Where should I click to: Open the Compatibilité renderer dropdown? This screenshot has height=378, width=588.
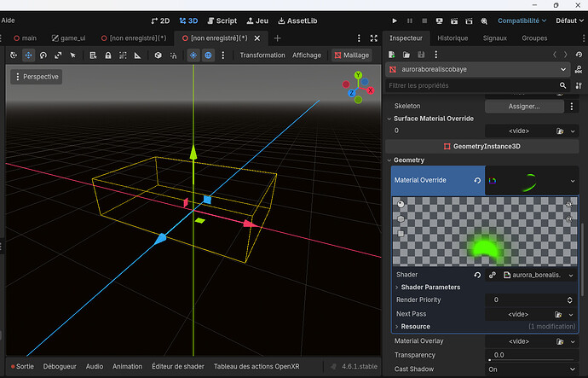point(520,20)
